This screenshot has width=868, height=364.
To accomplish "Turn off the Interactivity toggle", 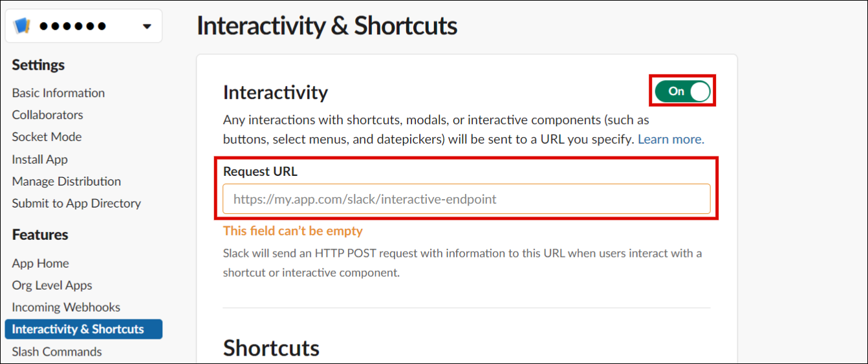I will [682, 91].
